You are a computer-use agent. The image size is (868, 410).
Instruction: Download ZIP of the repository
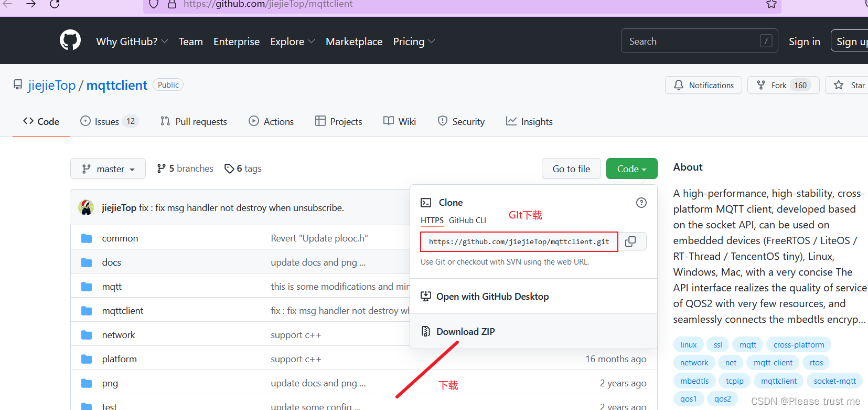point(465,332)
